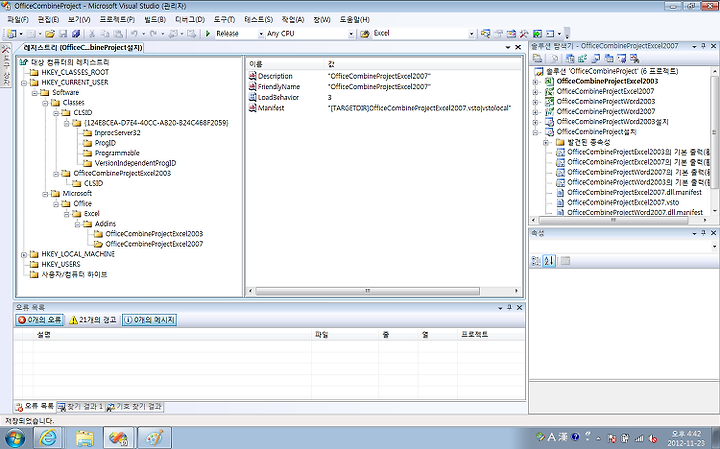Select OfficeCombineProjectExcel2007.vsto file in Solution Explorer
The width and height of the screenshot is (720, 449).
tap(623, 202)
